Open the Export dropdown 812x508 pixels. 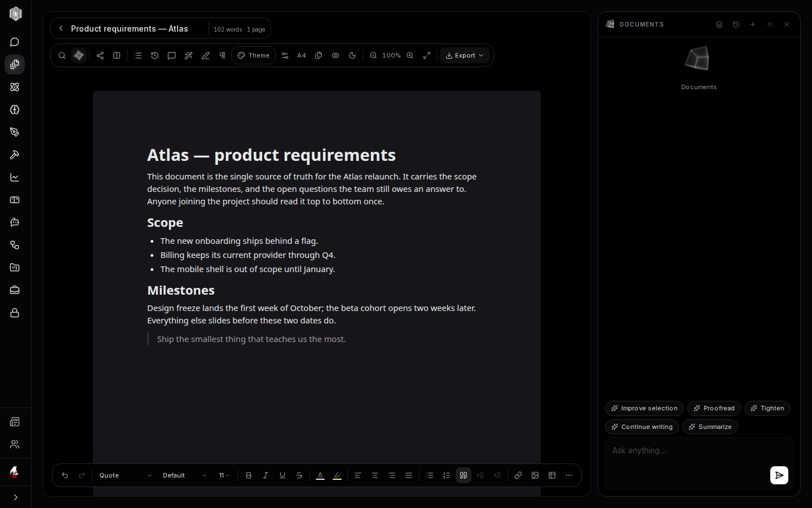coord(465,55)
